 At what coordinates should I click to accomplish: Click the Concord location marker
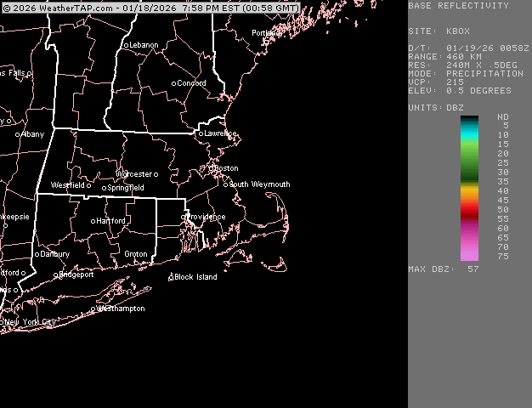[174, 83]
